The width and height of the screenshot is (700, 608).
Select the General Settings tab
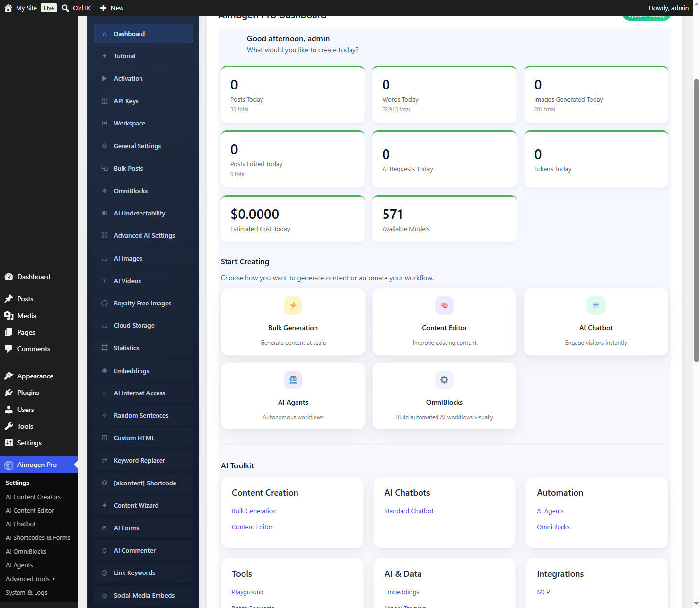pos(143,146)
